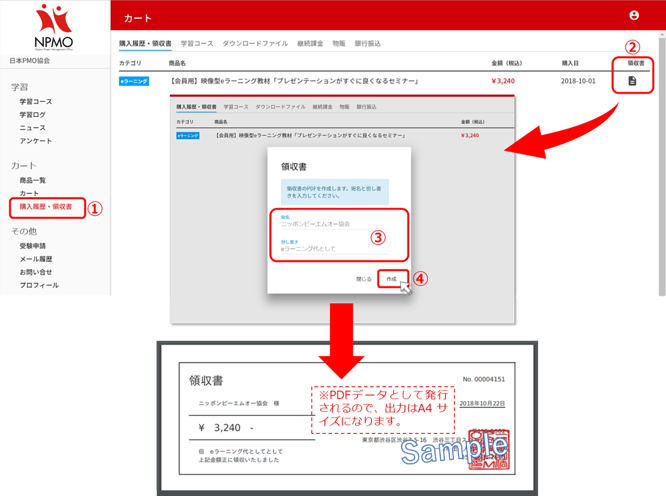Open メール履歴 in the sidebar

[36, 259]
